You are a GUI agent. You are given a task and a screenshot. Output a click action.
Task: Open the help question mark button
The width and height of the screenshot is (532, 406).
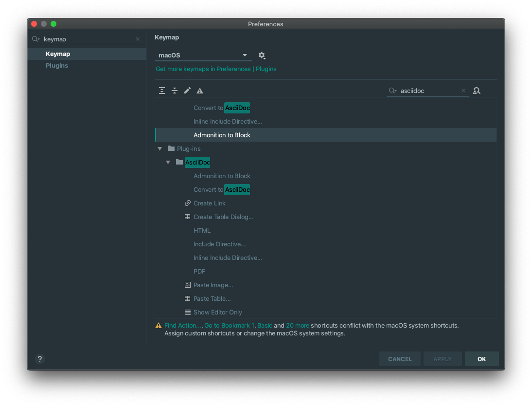40,359
